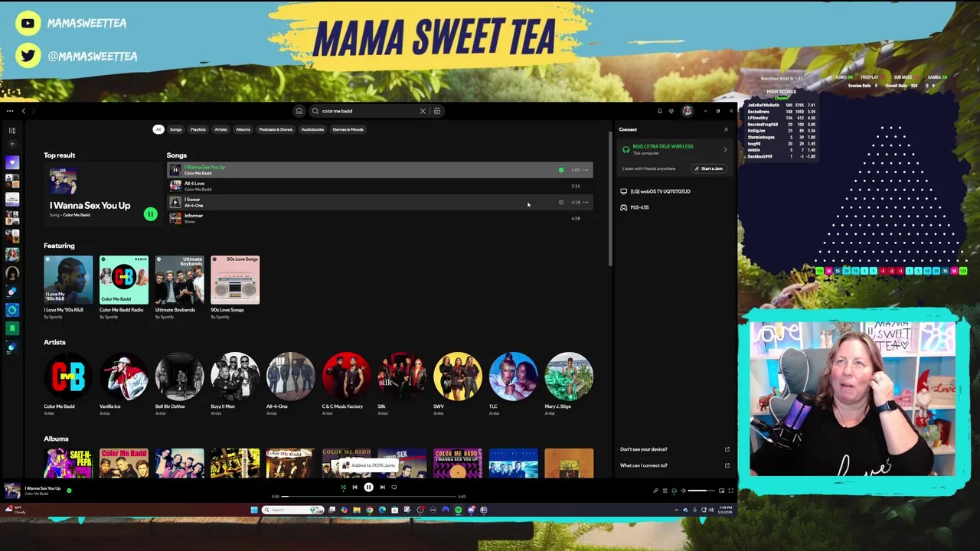Toggle the liked checkmark on I Wanna Sex You Up row
The image size is (980, 551).
click(561, 170)
